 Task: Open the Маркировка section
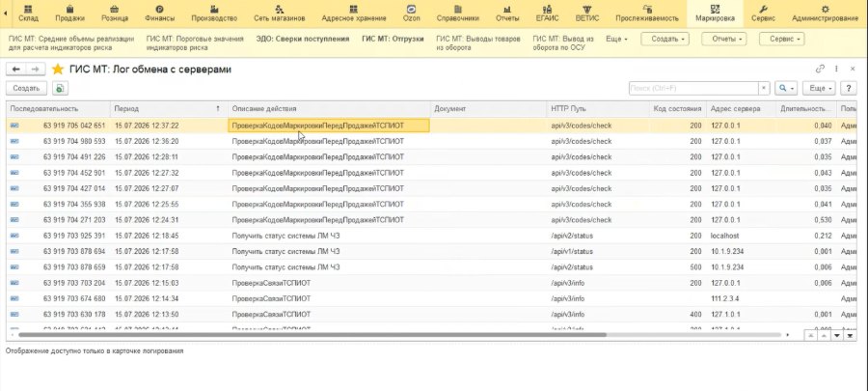(715, 14)
